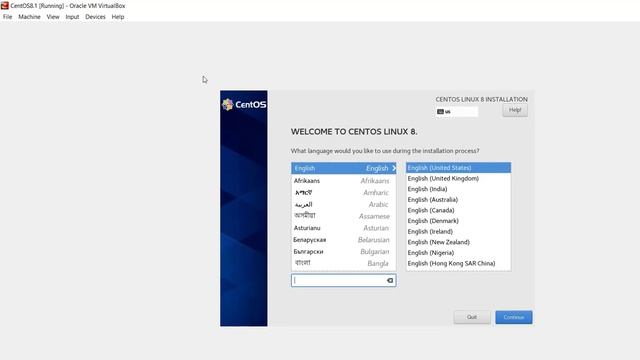640x360 pixels.
Task: Open the Input menu
Action: click(x=72, y=17)
